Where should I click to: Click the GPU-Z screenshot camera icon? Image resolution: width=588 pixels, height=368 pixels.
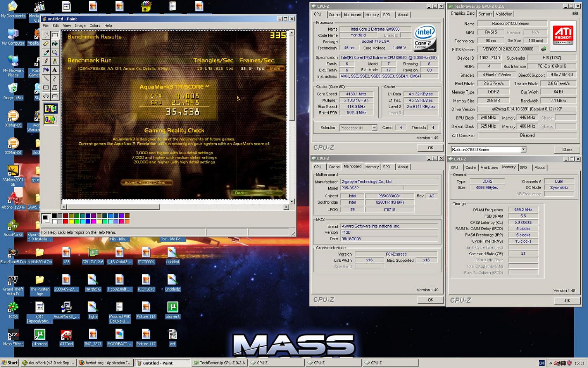pyautogui.click(x=575, y=13)
